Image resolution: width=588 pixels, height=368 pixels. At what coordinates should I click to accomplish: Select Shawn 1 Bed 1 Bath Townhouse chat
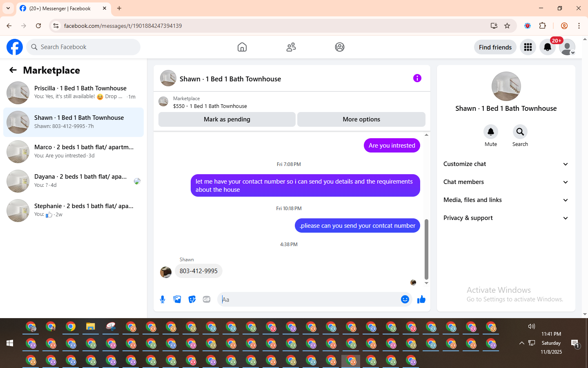[x=73, y=122]
